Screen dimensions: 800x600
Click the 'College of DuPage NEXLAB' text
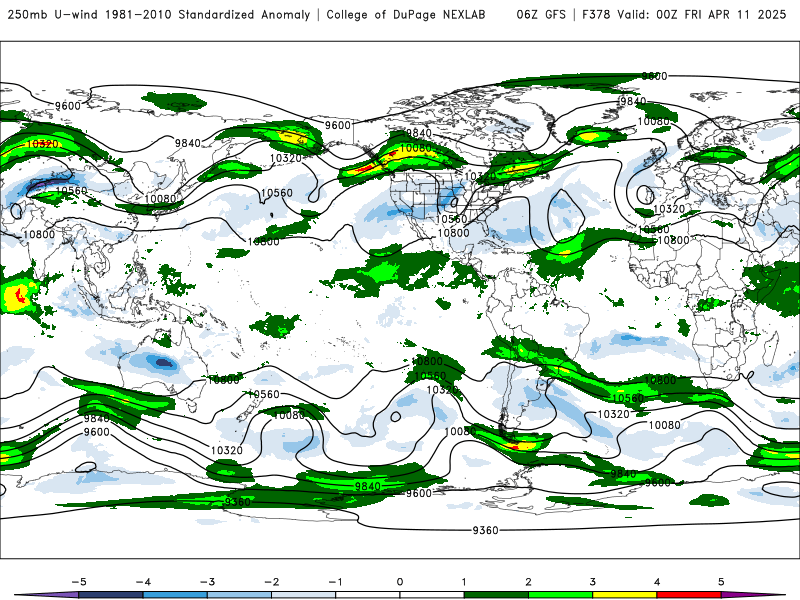pos(406,14)
